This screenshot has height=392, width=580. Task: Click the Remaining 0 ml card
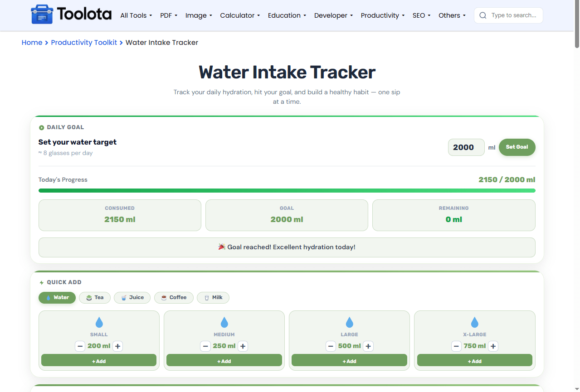coord(454,215)
